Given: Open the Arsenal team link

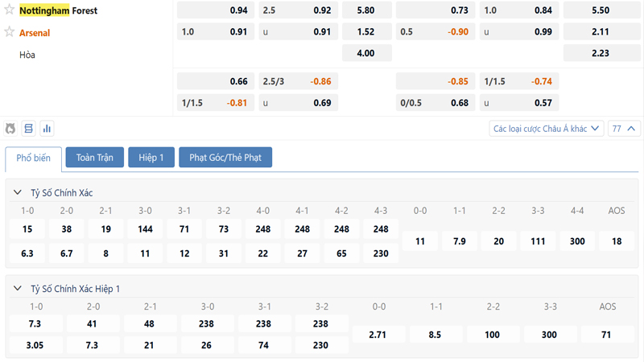Looking at the screenshot, I should tap(35, 33).
